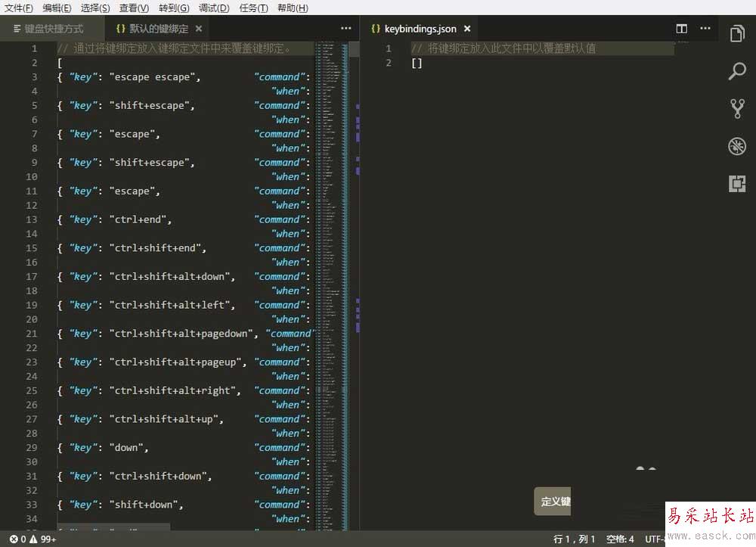The image size is (756, 547).
Task: Open the 编辑(E) menu
Action: tap(57, 8)
